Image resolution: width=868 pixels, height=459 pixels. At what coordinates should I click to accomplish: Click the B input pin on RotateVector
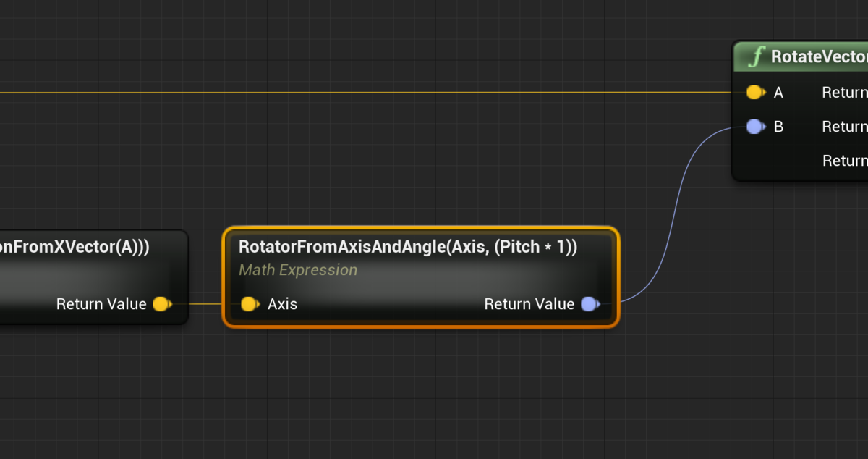coord(756,127)
